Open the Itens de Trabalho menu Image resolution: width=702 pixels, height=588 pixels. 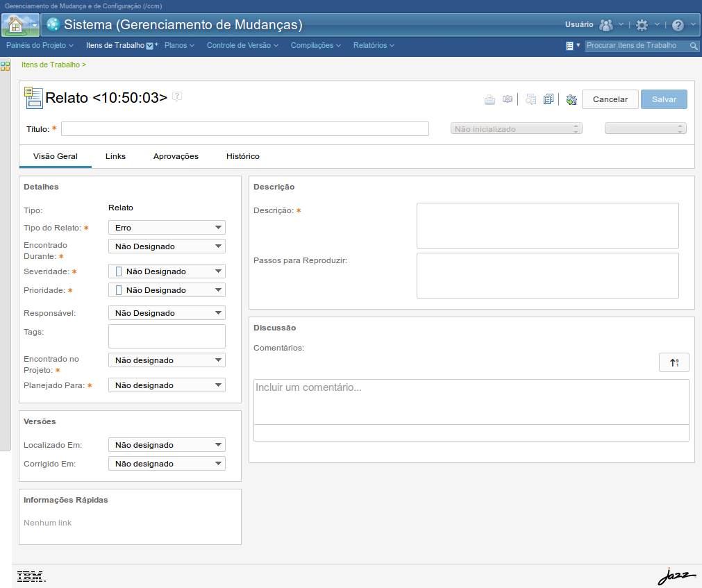click(119, 45)
